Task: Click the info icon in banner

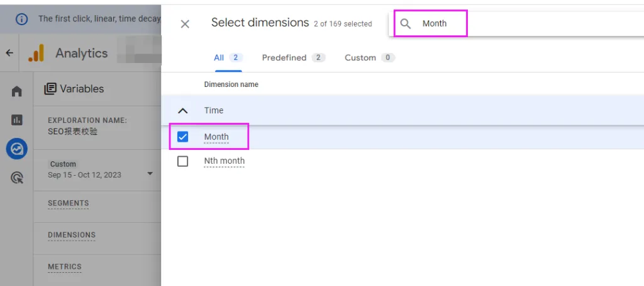Action: coord(21,19)
